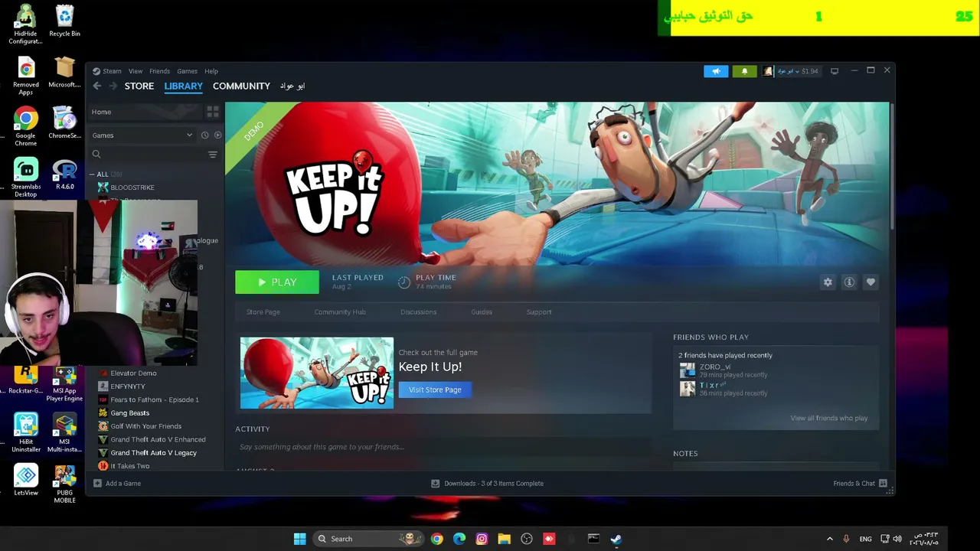This screenshot has height=551, width=980.
Task: Switch to the STORE tab
Action: pos(139,86)
